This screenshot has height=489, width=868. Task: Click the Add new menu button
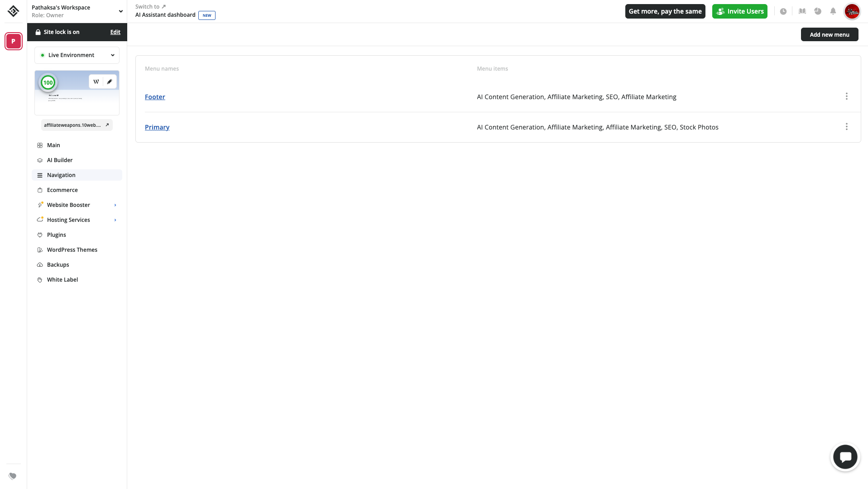point(829,34)
